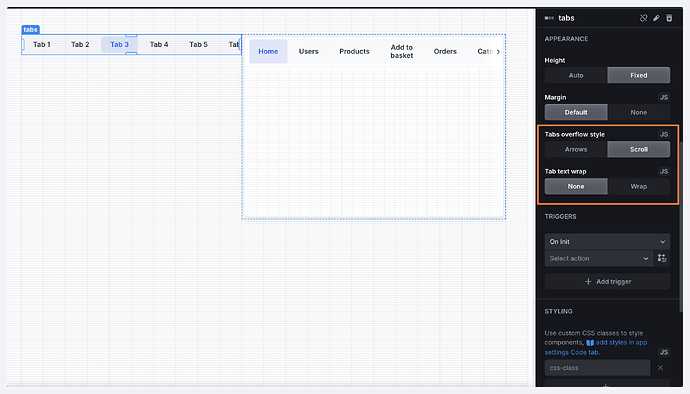Image resolution: width=690 pixels, height=394 pixels.
Task: Click the unlink icon in tabs header
Action: 643,18
